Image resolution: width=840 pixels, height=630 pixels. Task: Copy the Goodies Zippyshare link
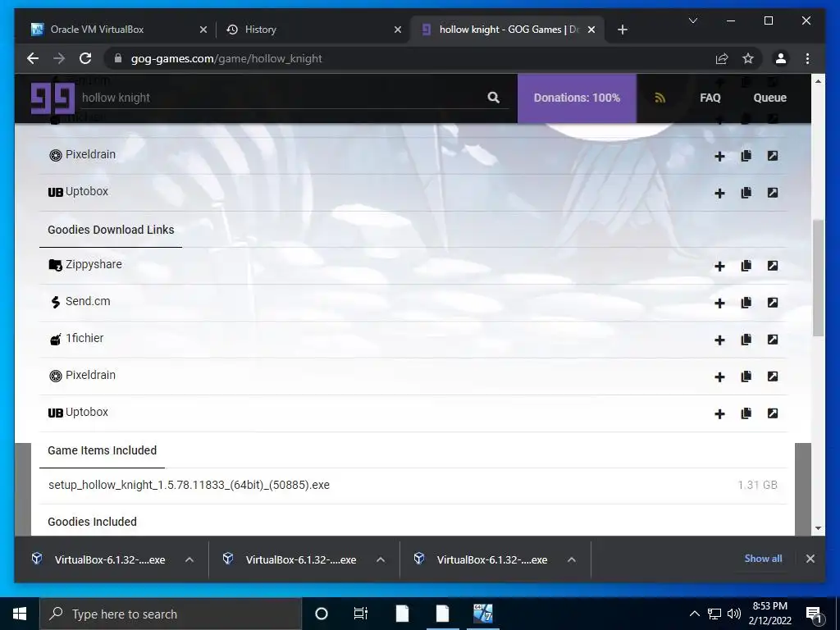tap(746, 266)
